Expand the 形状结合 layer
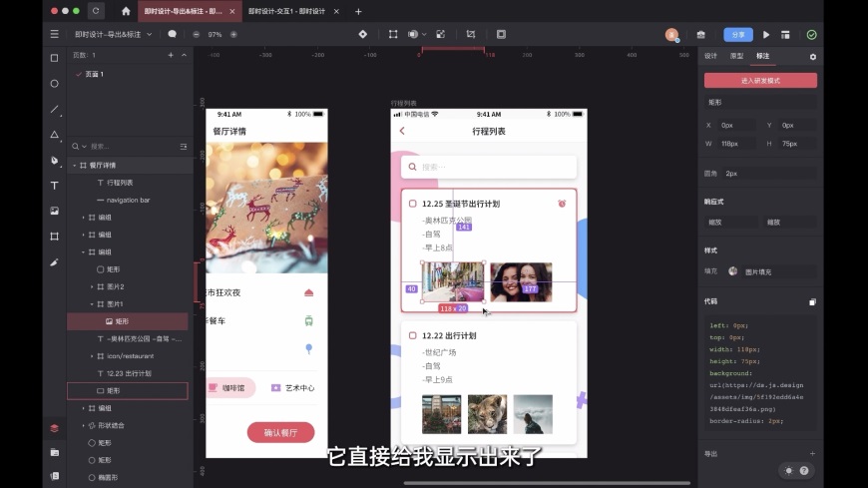This screenshot has width=868, height=488. pyautogui.click(x=83, y=425)
